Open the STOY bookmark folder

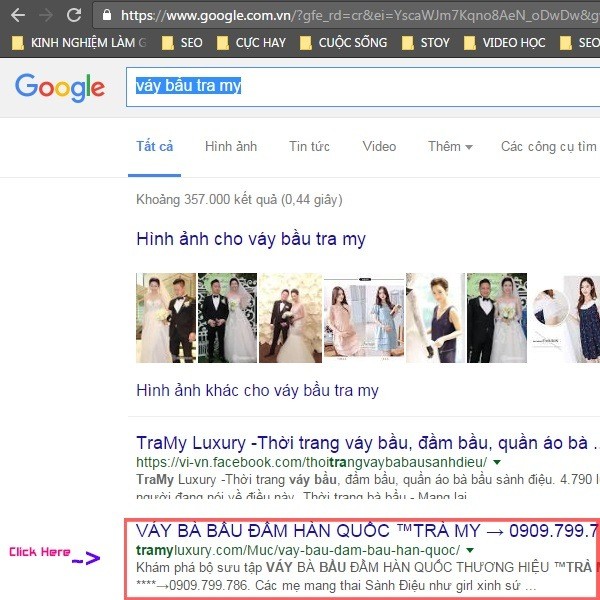(426, 43)
